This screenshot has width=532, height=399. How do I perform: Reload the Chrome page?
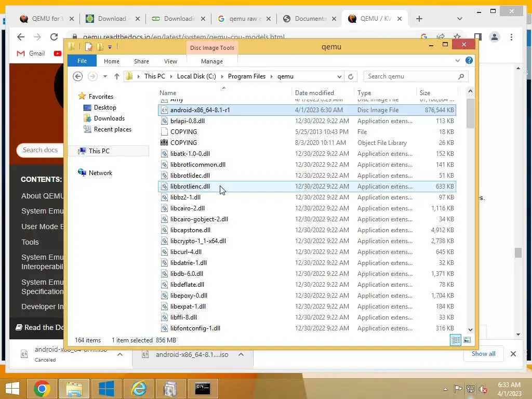(x=54, y=37)
